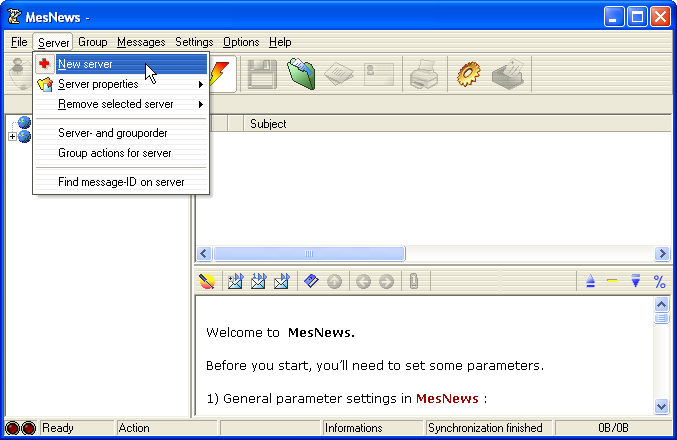Viewport: 677px width, 440px height.
Task: Click the Informations status bar text
Action: click(354, 428)
